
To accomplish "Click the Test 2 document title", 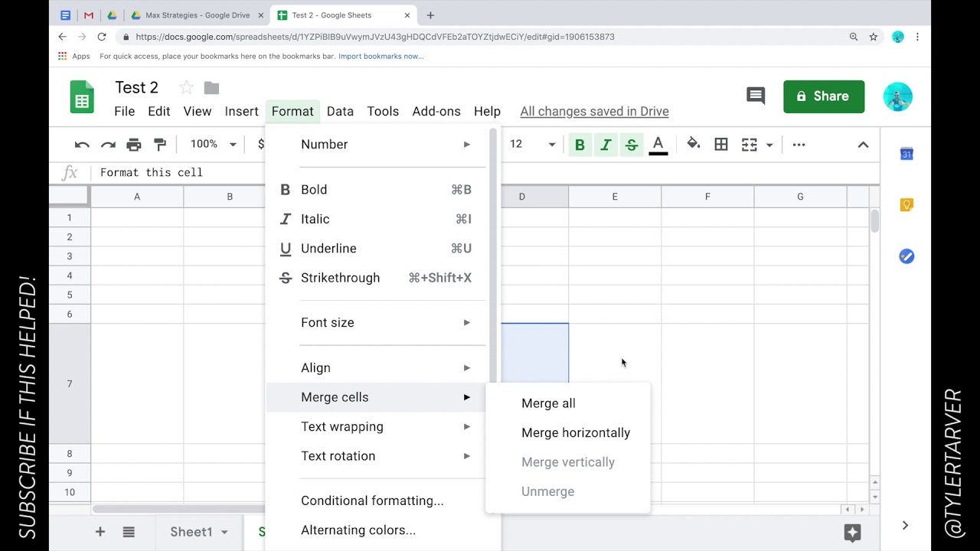I will point(136,87).
